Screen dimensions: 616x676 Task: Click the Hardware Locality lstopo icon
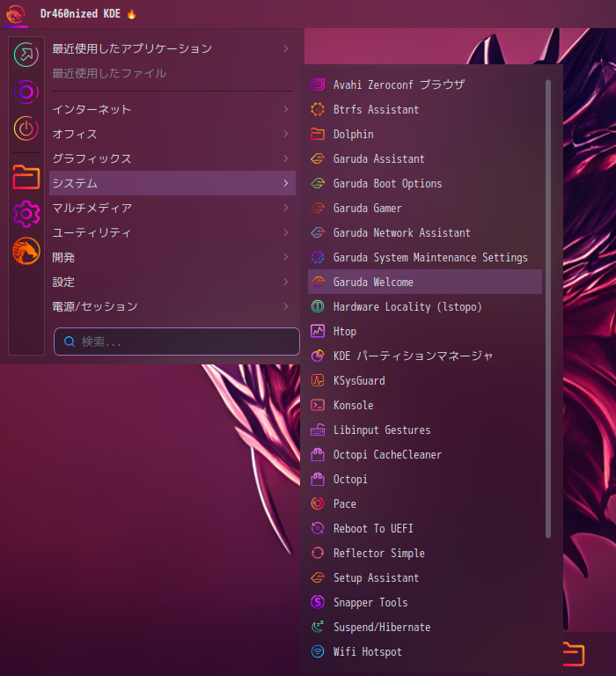click(318, 306)
